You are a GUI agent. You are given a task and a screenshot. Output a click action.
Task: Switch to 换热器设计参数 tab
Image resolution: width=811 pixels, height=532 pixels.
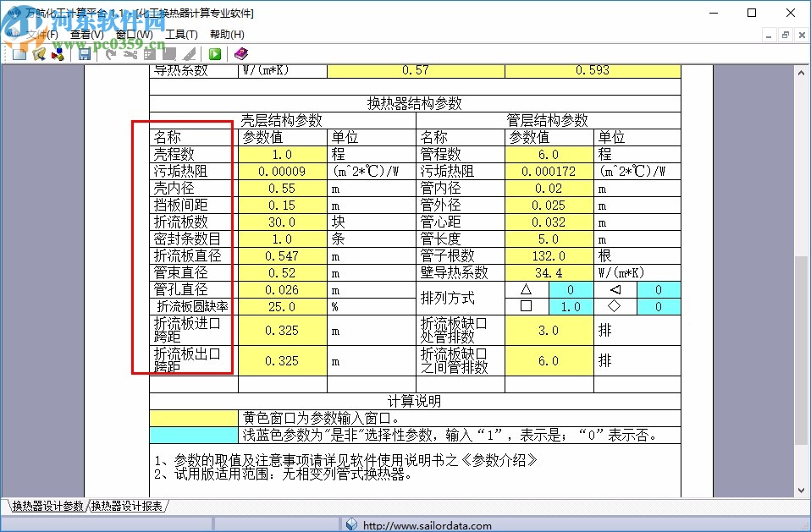(x=47, y=506)
